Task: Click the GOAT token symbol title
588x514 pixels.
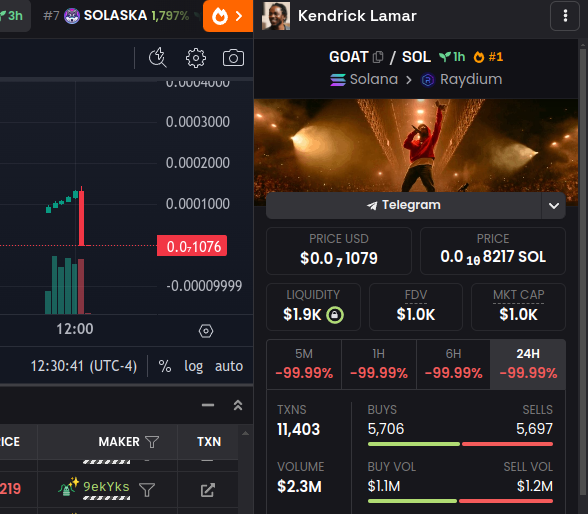Action: coord(348,57)
